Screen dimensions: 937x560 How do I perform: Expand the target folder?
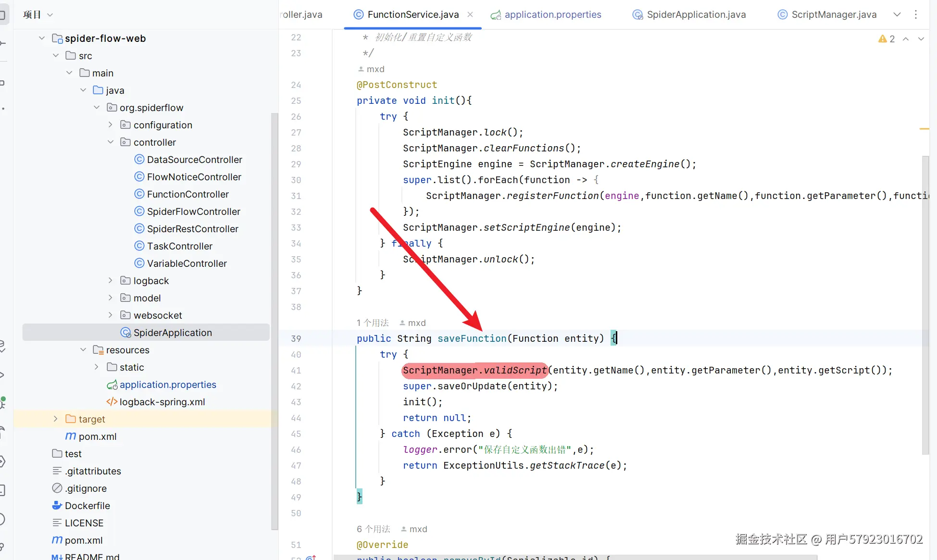click(55, 419)
